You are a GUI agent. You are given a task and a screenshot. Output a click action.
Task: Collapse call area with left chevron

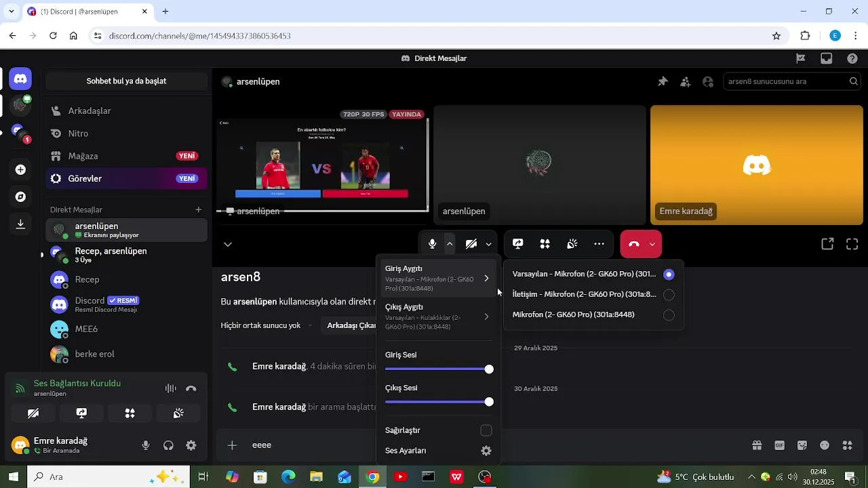[x=228, y=244]
